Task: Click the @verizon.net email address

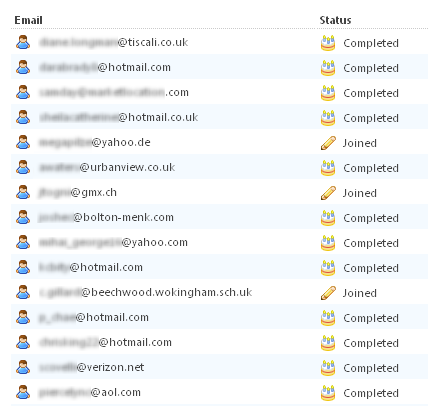Action: coord(92,367)
